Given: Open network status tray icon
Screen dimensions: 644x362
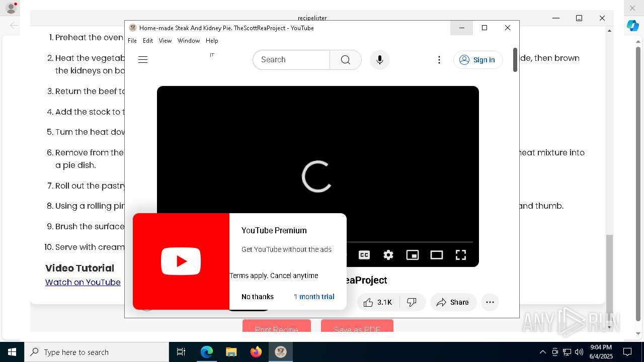Looking at the screenshot, I should point(567,352).
